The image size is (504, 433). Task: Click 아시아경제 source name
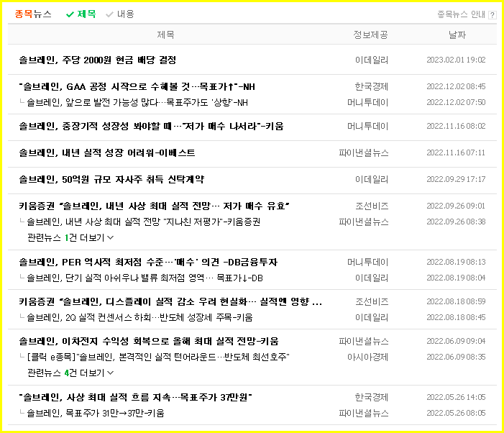tap(367, 357)
